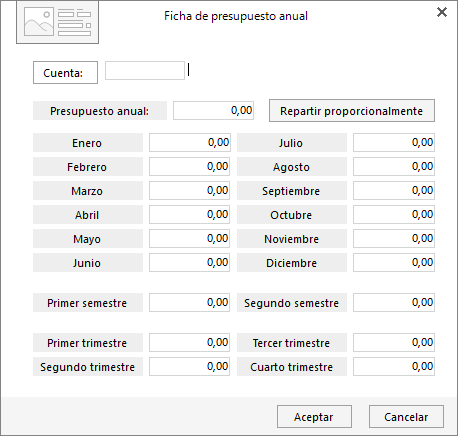
Task: Dismiss using the Cancelar button
Action: [406, 416]
